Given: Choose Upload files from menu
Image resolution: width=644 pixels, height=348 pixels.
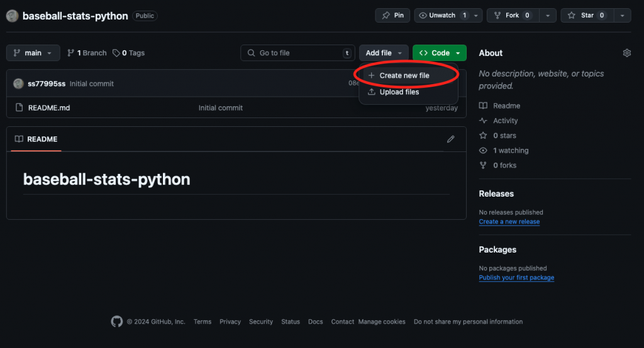Looking at the screenshot, I should [408, 92].
